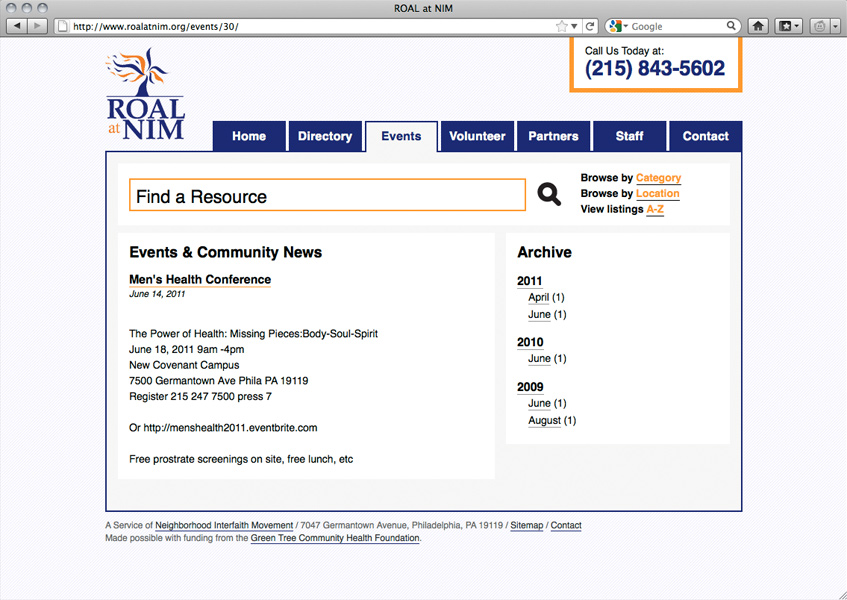The height and width of the screenshot is (600, 847).
Task: Click '7500 Germantown Ave Phila PA 19119' text
Action: click(219, 381)
